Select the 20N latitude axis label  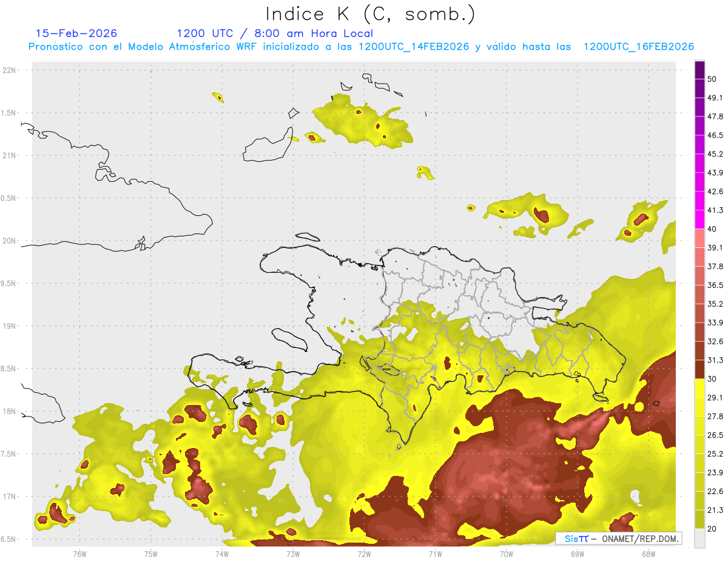(x=10, y=241)
